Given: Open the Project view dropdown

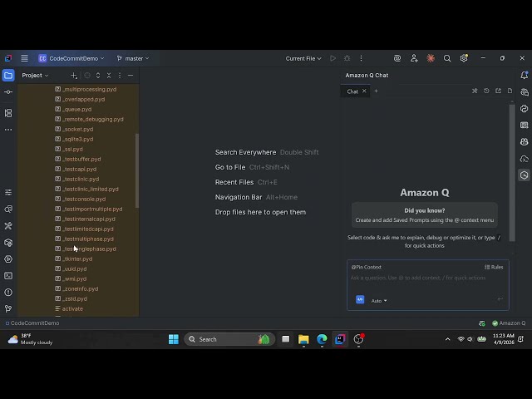Looking at the screenshot, I should click(35, 76).
